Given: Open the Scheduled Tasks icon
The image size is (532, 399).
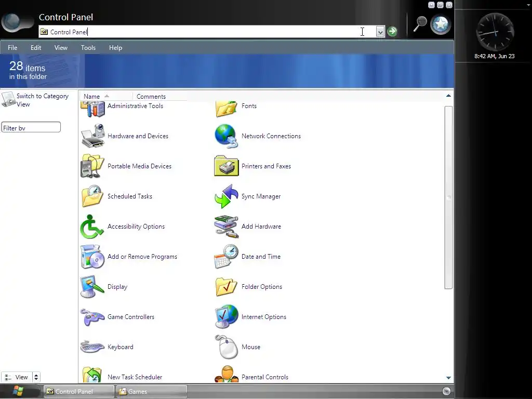Looking at the screenshot, I should (92, 196).
